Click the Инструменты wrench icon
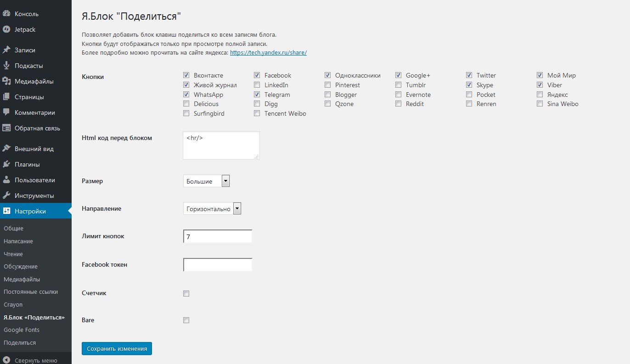 pyautogui.click(x=6, y=196)
